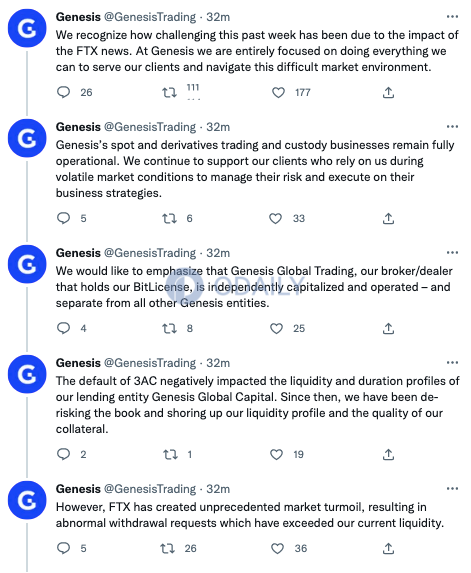This screenshot has width=471, height=573.
Task: Open the Genesis name on the 3AC tweet
Action: (x=78, y=363)
